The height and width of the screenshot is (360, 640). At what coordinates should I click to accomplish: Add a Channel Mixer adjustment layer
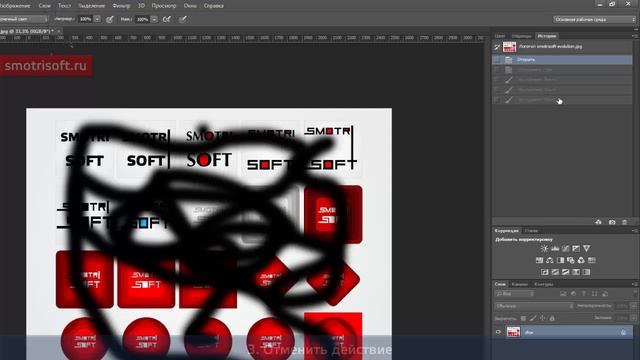pyautogui.click(x=581, y=260)
